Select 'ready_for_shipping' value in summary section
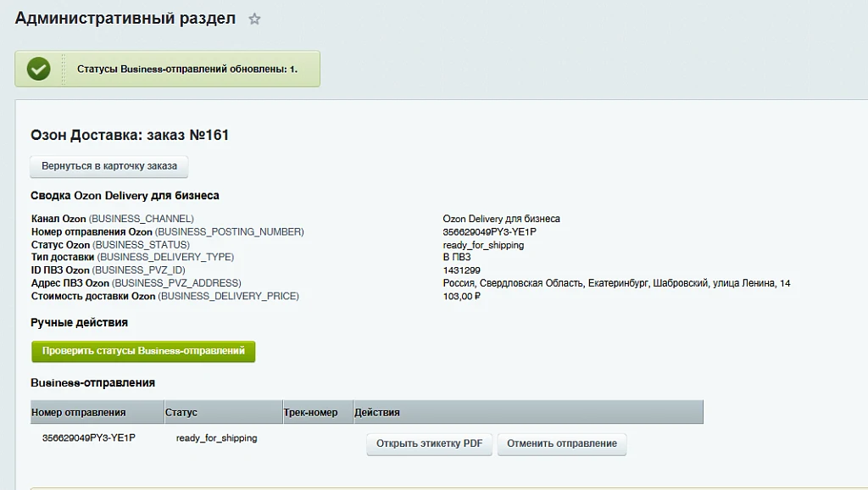The height and width of the screenshot is (490, 868). coord(483,245)
